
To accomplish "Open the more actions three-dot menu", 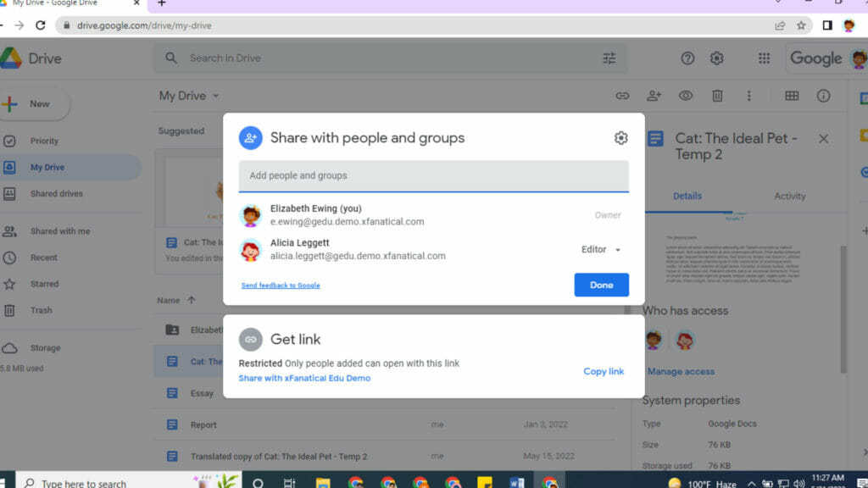I will [748, 96].
